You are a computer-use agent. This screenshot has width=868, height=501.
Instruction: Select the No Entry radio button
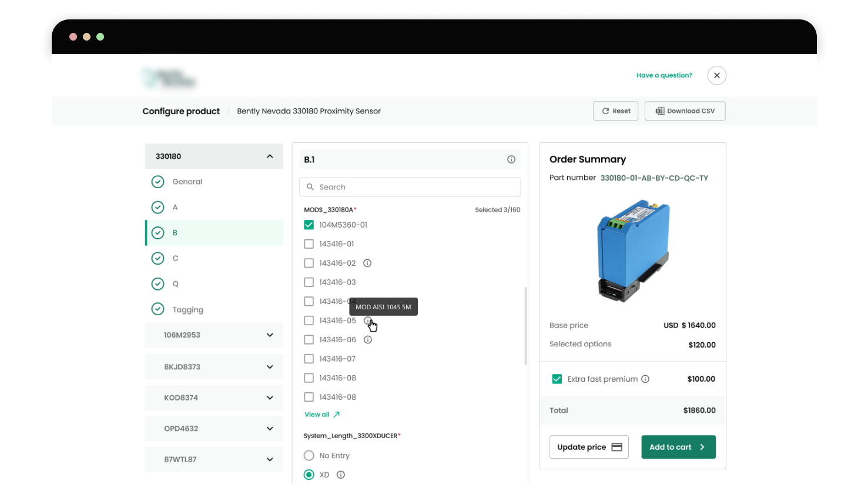pyautogui.click(x=309, y=455)
